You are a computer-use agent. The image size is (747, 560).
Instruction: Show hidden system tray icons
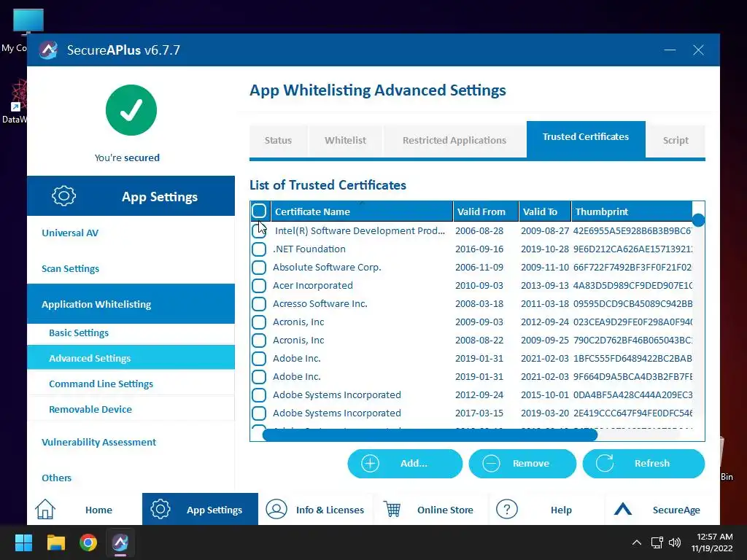[636, 542]
